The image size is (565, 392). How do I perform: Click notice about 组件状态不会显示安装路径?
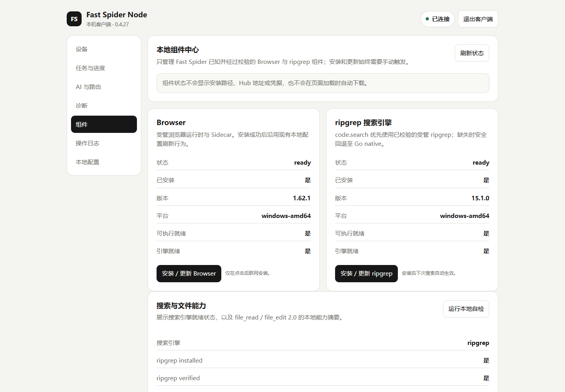point(323,83)
